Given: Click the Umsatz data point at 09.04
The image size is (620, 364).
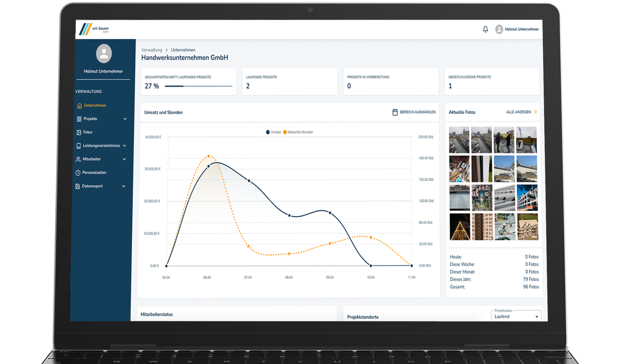Looking at the screenshot, I should click(x=330, y=213).
